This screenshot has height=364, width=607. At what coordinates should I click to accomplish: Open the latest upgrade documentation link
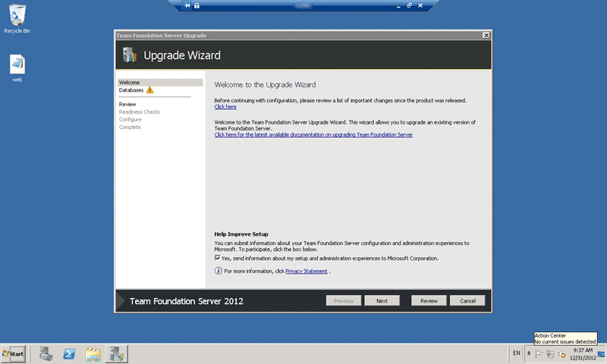tap(313, 135)
